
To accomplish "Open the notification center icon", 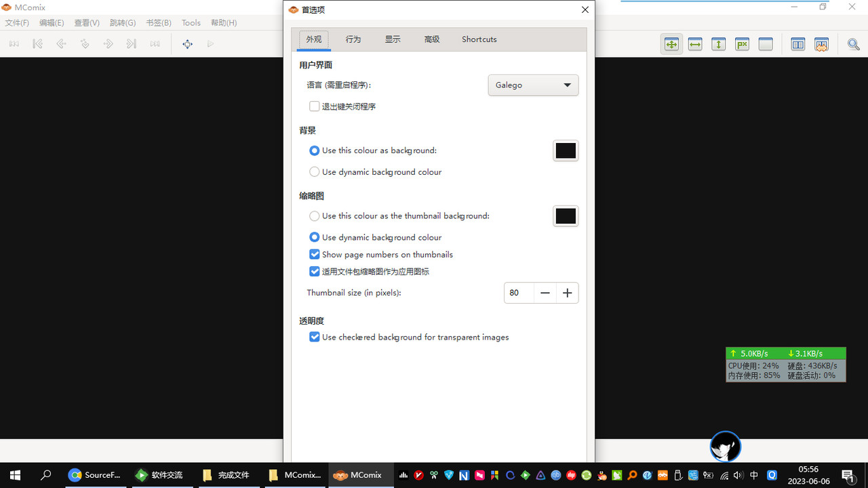I will pos(848,476).
